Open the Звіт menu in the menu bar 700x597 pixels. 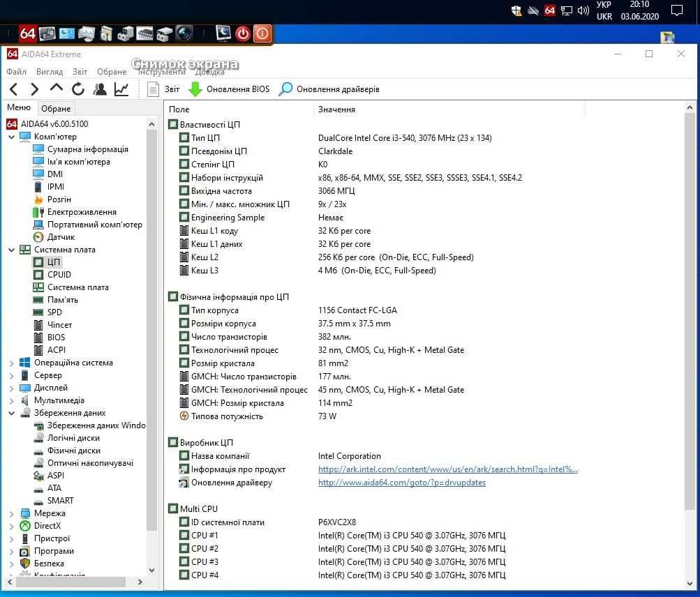80,72
